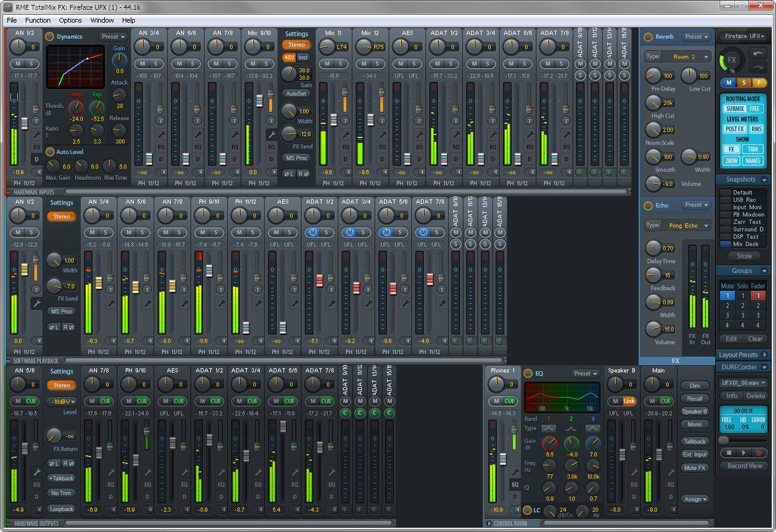Expand the Assign dropdown in Control Room
Screen dimensions: 776x532
point(695,499)
